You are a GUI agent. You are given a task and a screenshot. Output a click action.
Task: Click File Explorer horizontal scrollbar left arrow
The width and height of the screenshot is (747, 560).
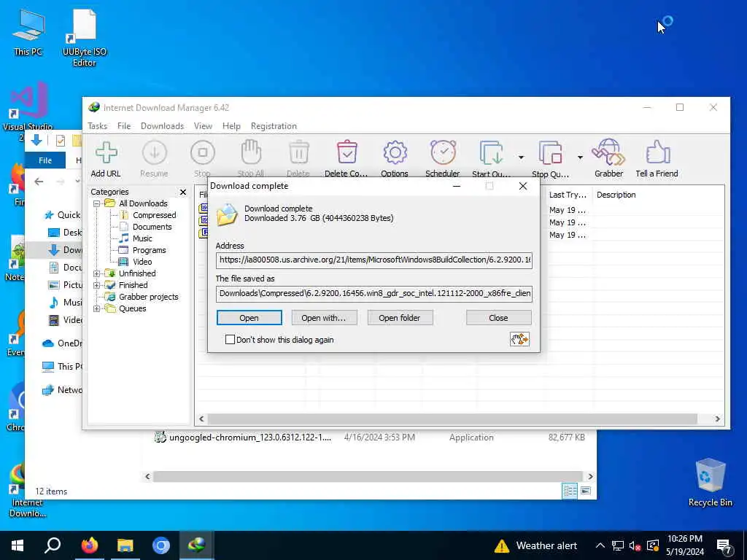147,476
